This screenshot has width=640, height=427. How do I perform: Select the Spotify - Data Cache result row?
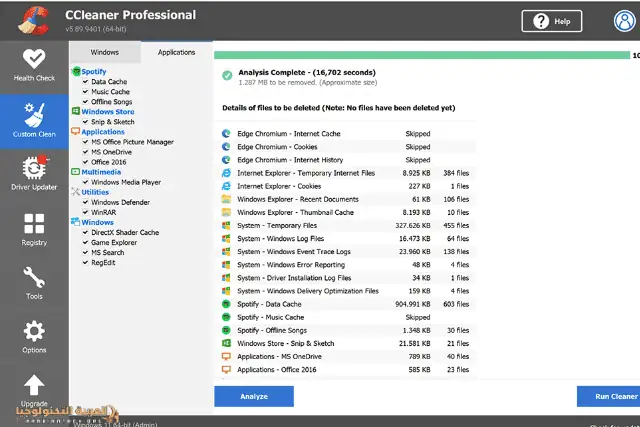point(345,304)
